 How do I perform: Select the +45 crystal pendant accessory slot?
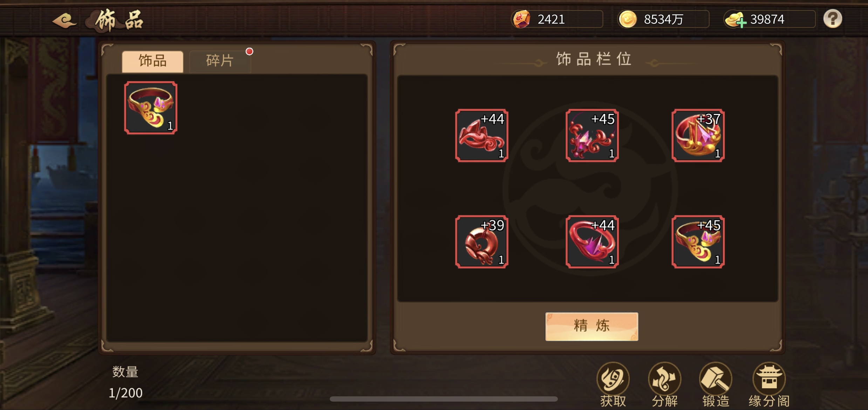click(x=592, y=135)
